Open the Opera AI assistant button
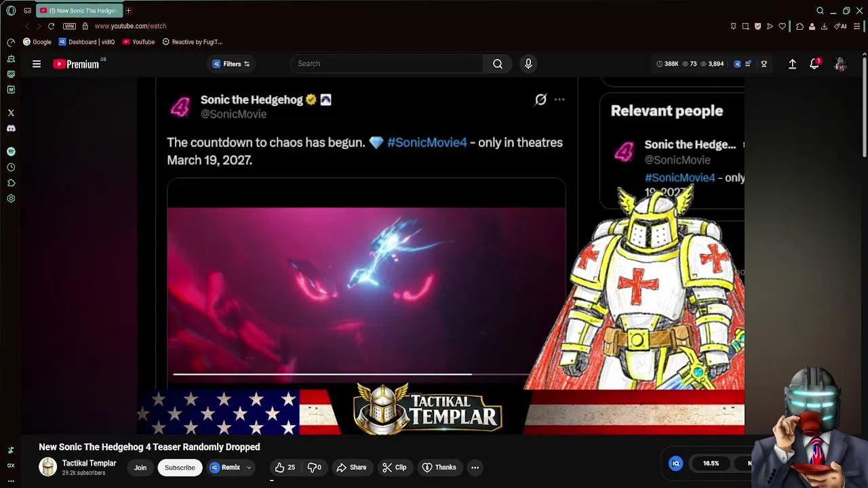This screenshot has height=488, width=868. point(840,26)
